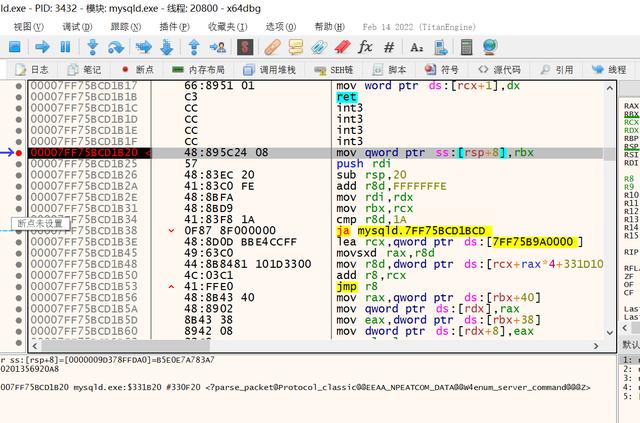Click address 00007FF75BCD1B3E in disassembly

click(84, 242)
